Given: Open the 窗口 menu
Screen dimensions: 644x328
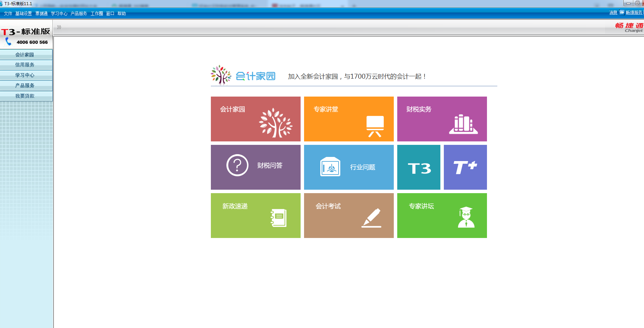Looking at the screenshot, I should (x=110, y=13).
